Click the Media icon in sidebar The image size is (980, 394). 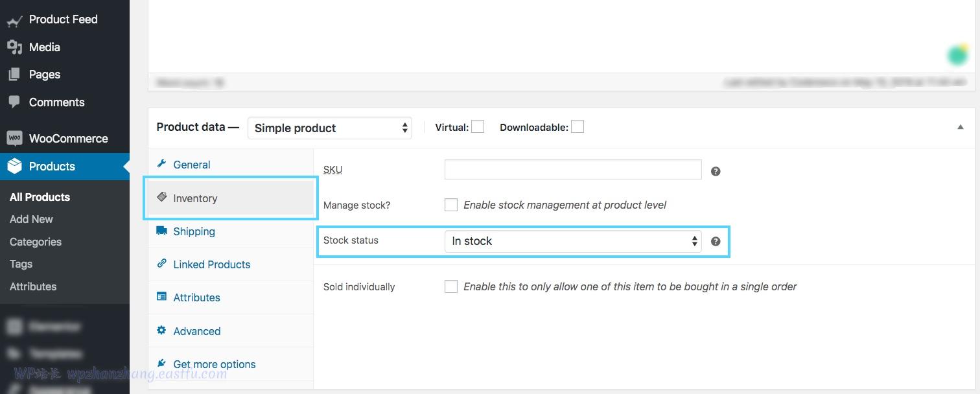tap(14, 47)
